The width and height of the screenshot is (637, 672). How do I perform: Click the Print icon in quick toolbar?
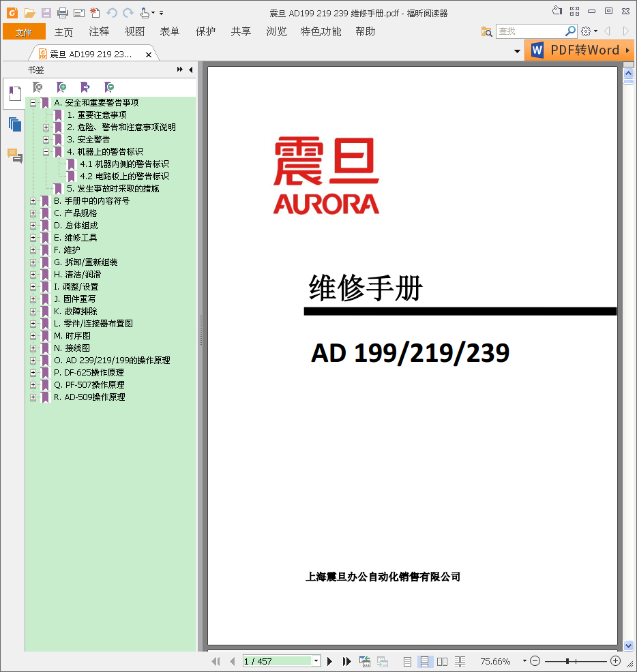63,13
